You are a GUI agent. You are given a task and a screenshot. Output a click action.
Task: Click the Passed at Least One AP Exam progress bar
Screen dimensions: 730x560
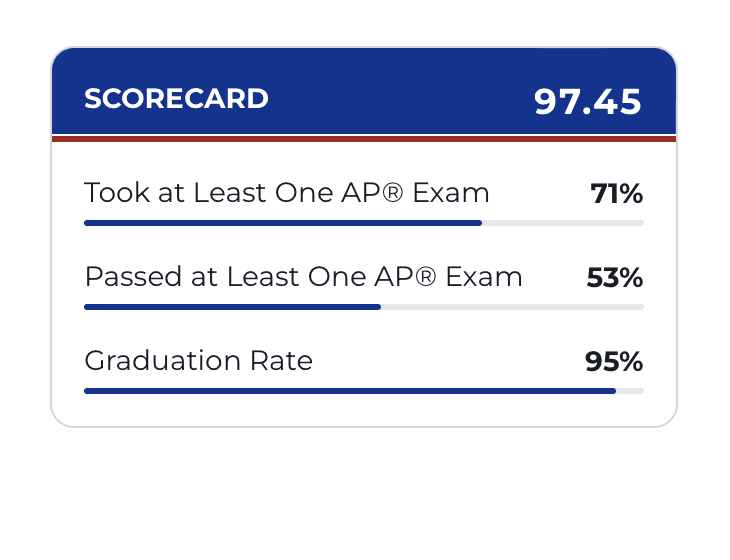[364, 307]
